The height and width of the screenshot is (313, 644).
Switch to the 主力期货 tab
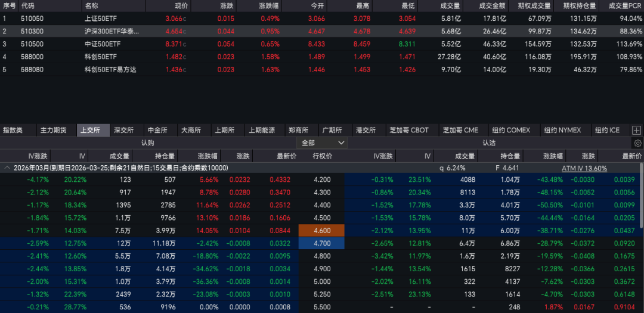tap(53, 130)
